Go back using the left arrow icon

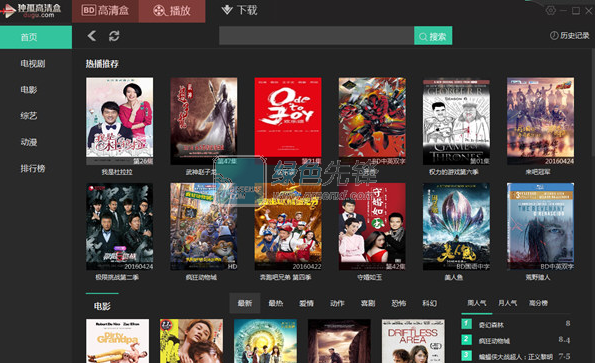click(x=92, y=36)
